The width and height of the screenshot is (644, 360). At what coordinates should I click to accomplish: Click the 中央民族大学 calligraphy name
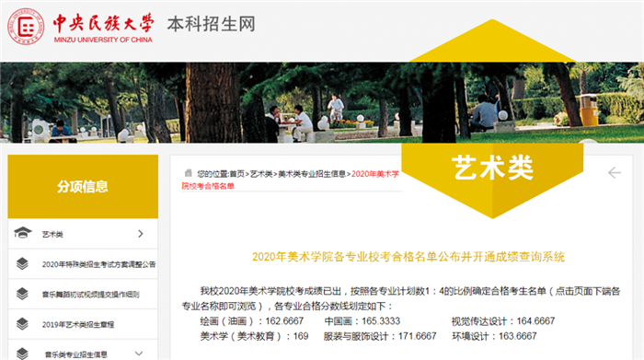[x=103, y=23]
